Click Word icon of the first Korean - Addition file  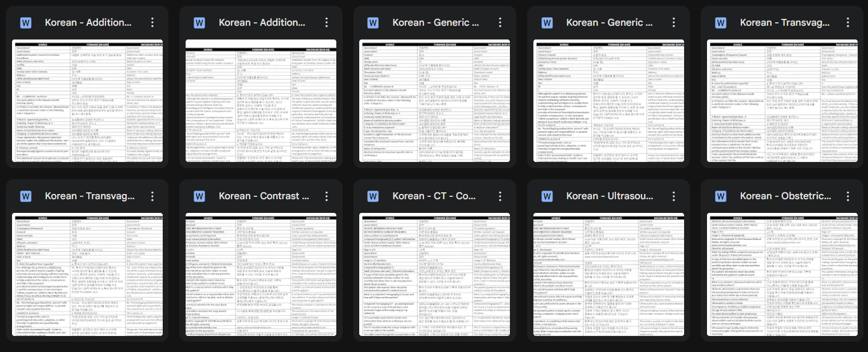click(26, 23)
